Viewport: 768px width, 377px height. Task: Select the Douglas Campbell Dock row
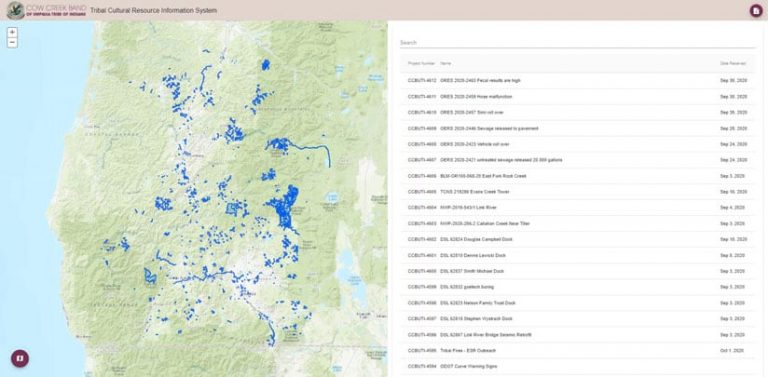(x=577, y=239)
